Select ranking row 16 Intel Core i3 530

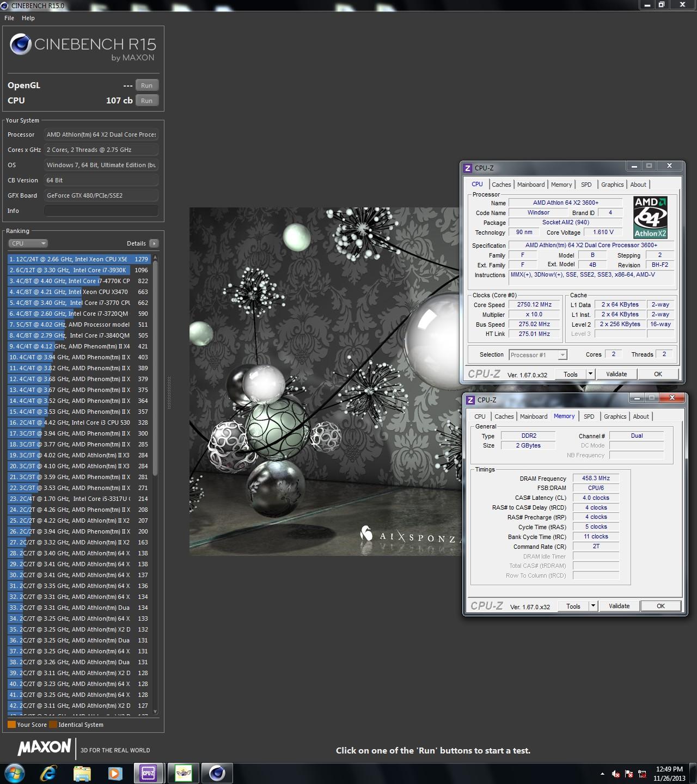pyautogui.click(x=78, y=422)
